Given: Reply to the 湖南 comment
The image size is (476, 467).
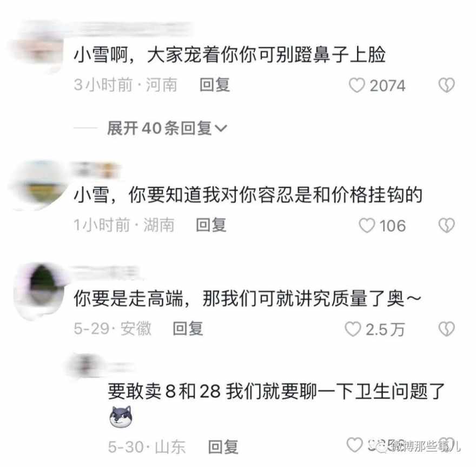Looking at the screenshot, I should 211,225.
